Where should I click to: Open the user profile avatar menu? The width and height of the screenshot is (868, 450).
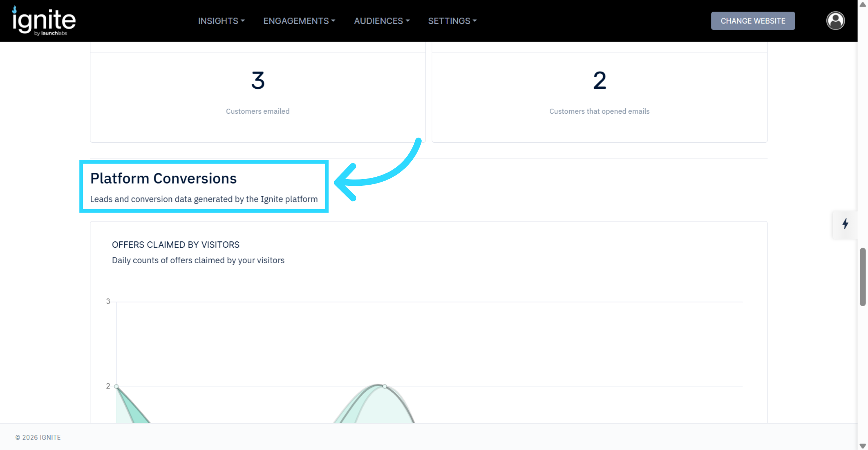click(x=835, y=21)
